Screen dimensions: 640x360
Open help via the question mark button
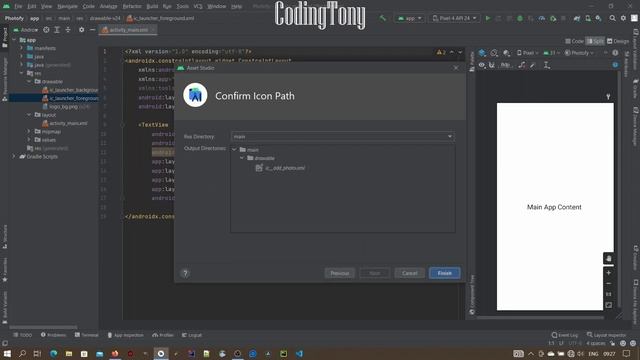click(185, 273)
